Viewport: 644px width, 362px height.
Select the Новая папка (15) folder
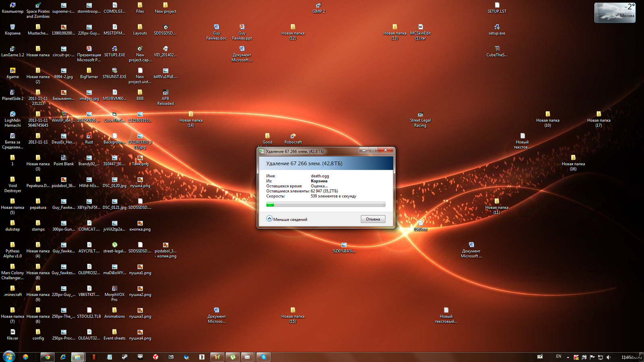coord(293,315)
